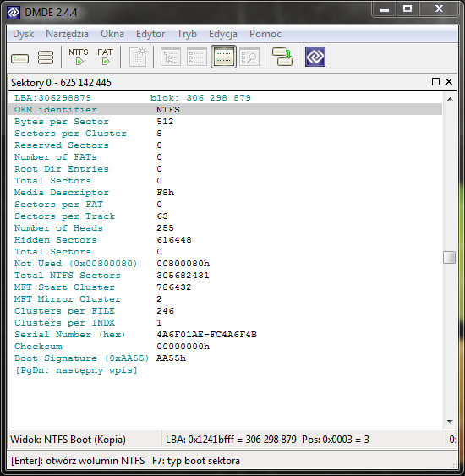Select the Boot Signature (0xAA55) row
The width and height of the screenshot is (465, 476).
tap(225, 358)
